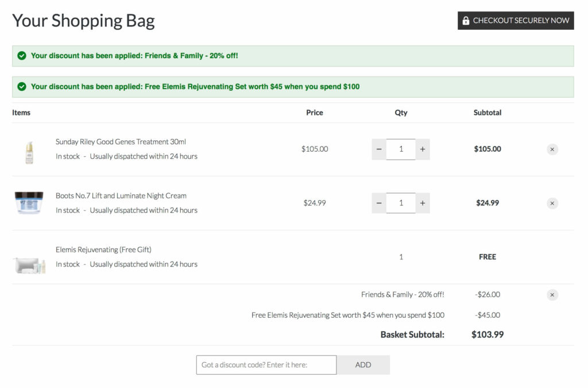
Task: Click the lock icon in checkout button
Action: pyautogui.click(x=466, y=21)
